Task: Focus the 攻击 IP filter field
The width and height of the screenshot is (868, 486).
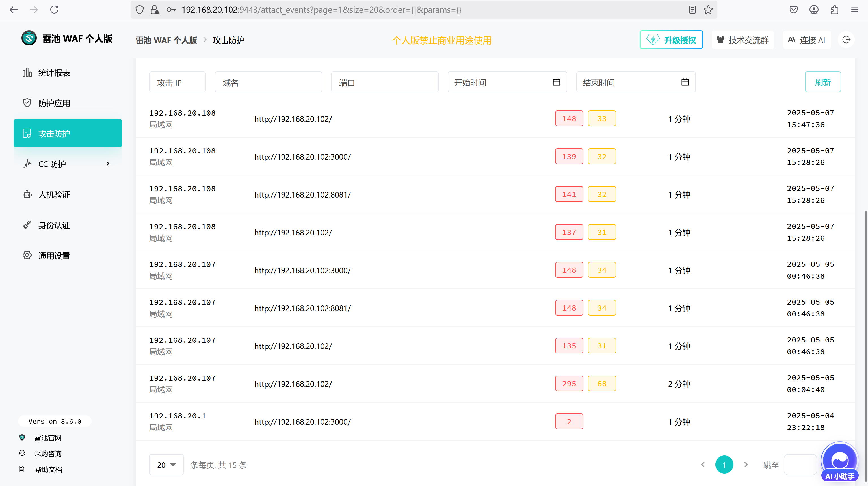Action: 178,82
